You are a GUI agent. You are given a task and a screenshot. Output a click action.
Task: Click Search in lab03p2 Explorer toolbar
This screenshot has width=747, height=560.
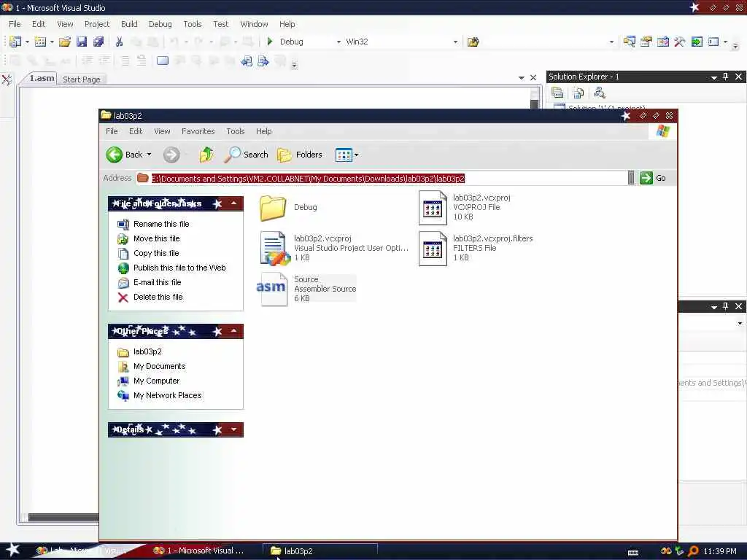(x=247, y=155)
